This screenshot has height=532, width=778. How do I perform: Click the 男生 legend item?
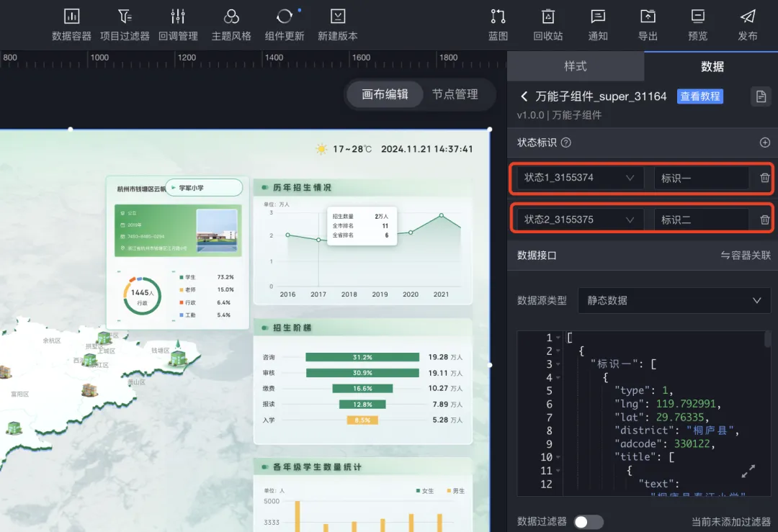[x=456, y=491]
